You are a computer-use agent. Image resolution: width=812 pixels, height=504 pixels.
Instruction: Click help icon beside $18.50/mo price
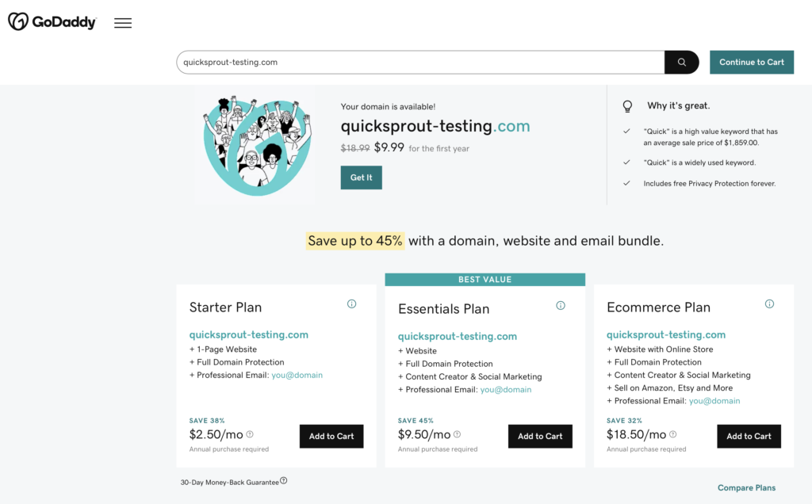tap(672, 434)
